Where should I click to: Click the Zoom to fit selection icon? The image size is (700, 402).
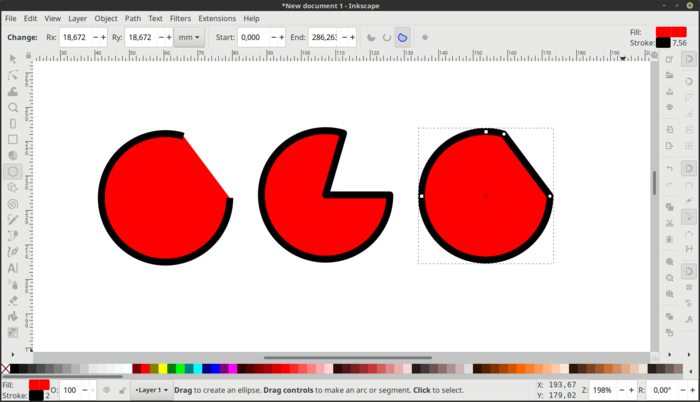tap(669, 262)
